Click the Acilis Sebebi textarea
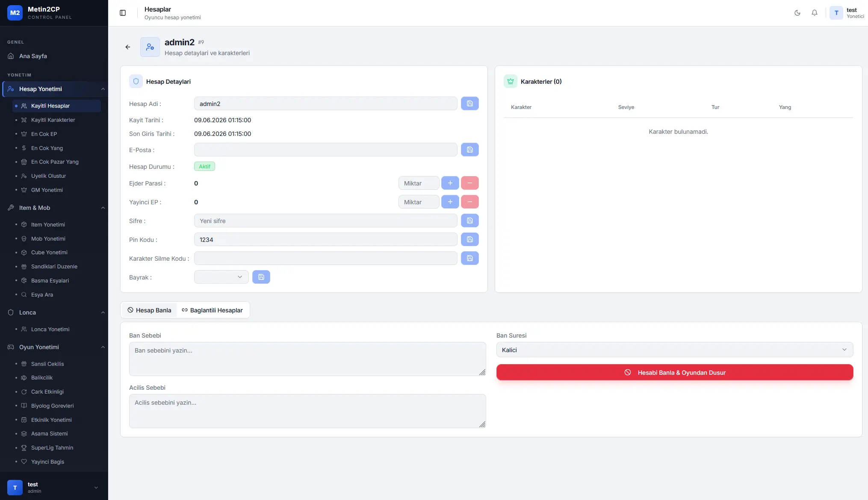Viewport: 868px width, 500px height. click(x=307, y=411)
